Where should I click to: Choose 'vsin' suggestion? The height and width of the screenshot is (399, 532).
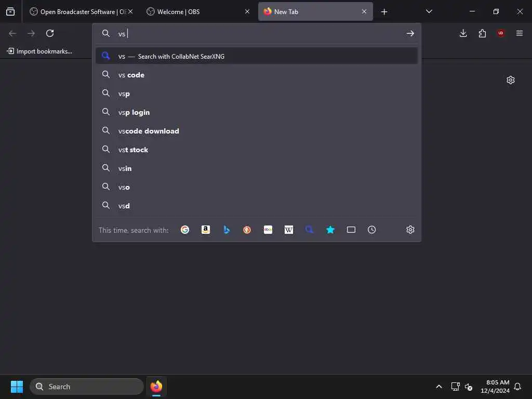click(x=257, y=168)
